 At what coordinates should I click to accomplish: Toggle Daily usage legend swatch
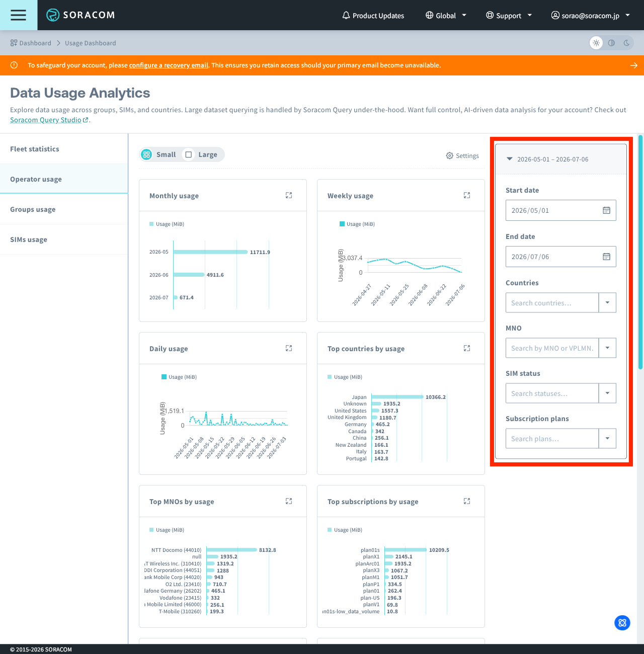(x=164, y=377)
